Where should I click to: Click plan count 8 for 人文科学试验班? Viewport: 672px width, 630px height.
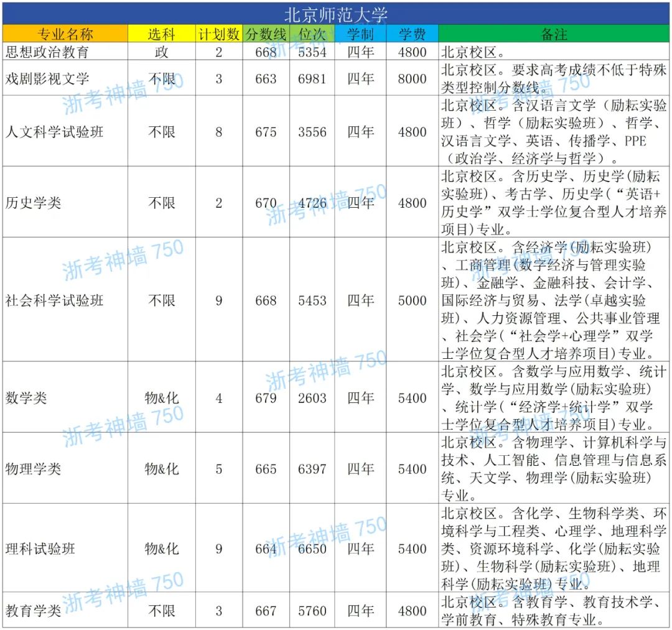point(219,131)
